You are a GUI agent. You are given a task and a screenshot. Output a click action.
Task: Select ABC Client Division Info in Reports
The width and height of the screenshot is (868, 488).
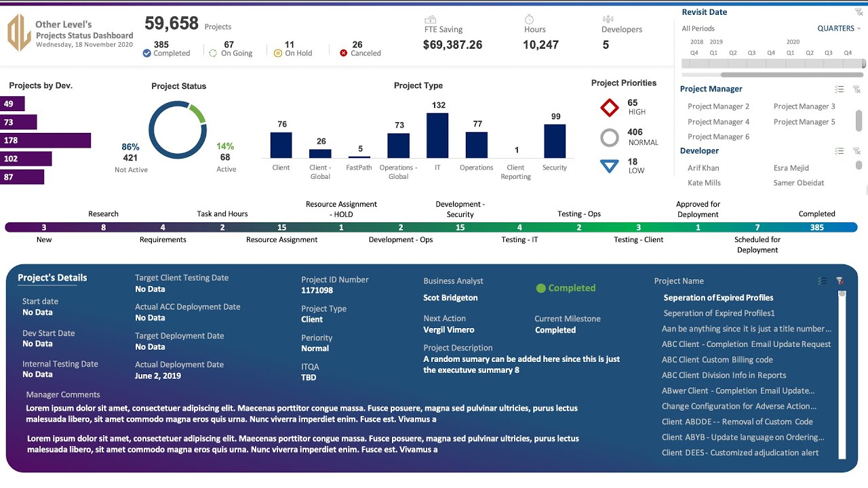(724, 375)
